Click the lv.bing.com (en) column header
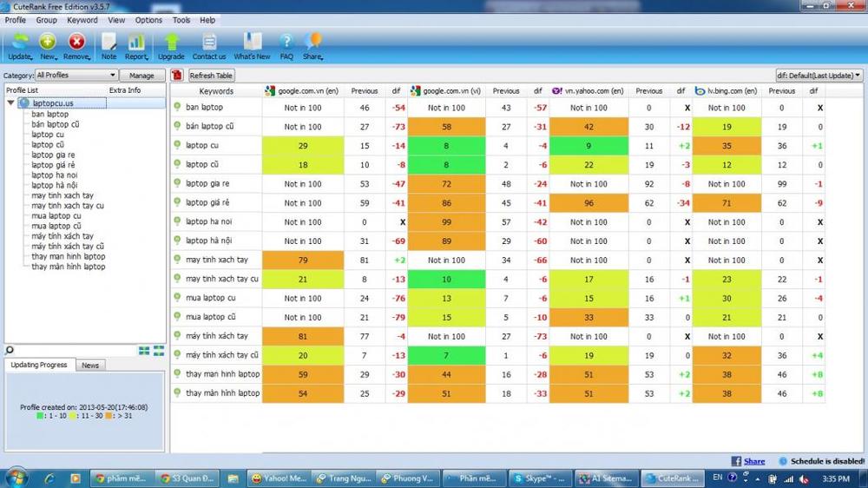Viewport: 868px width, 488px height. 727,91
